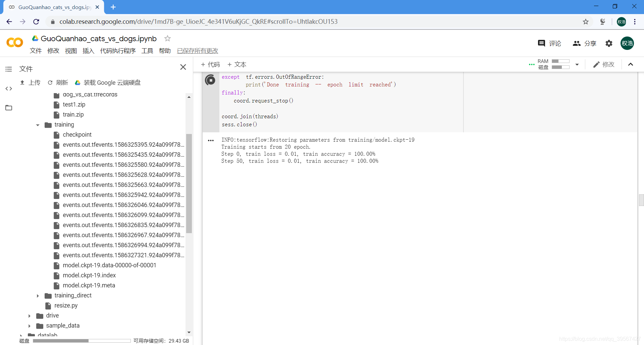The image size is (644, 345).
Task: Star the notebook title
Action: pyautogui.click(x=167, y=39)
